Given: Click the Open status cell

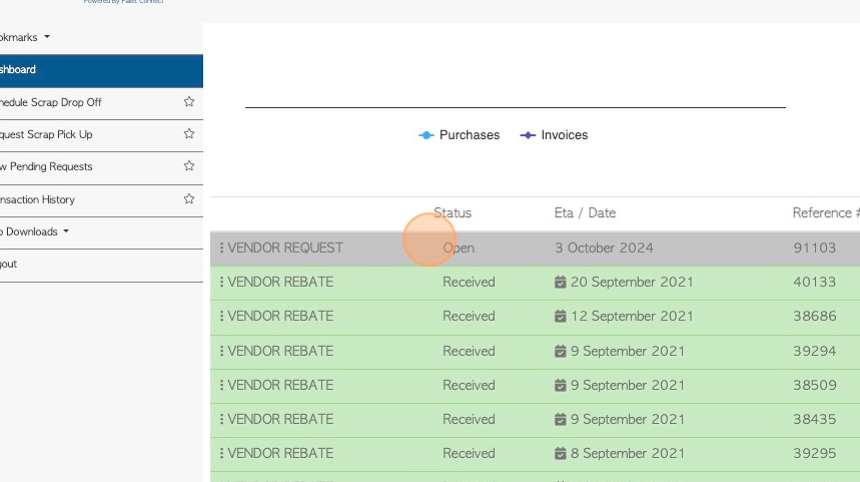Looking at the screenshot, I should tap(459, 248).
